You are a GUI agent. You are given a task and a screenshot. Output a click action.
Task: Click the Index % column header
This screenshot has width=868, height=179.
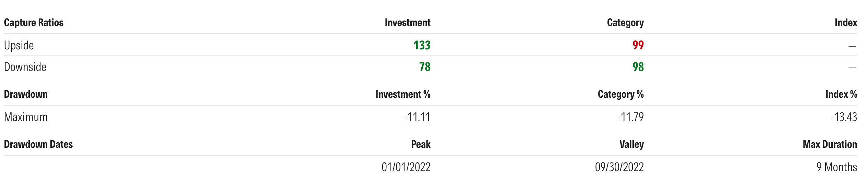(x=841, y=94)
